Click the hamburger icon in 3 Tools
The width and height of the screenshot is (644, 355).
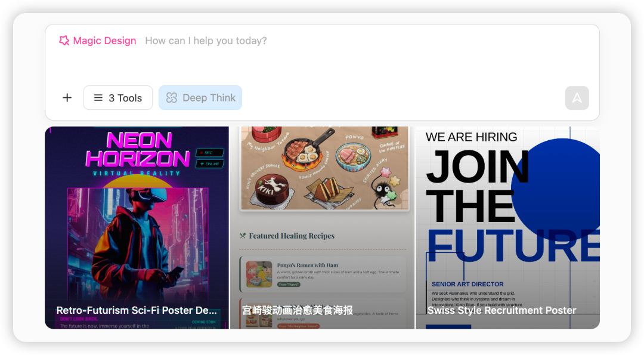click(x=98, y=98)
